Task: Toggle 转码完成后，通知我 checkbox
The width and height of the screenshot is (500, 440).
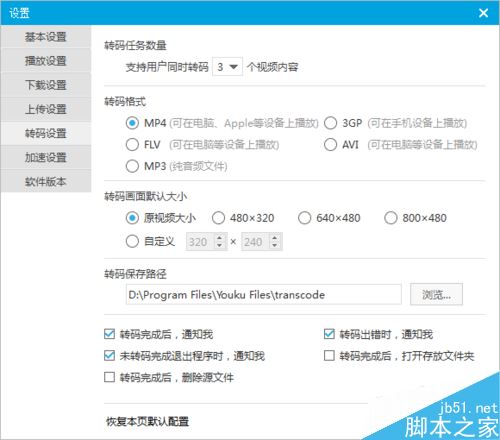Action: pyautogui.click(x=109, y=334)
